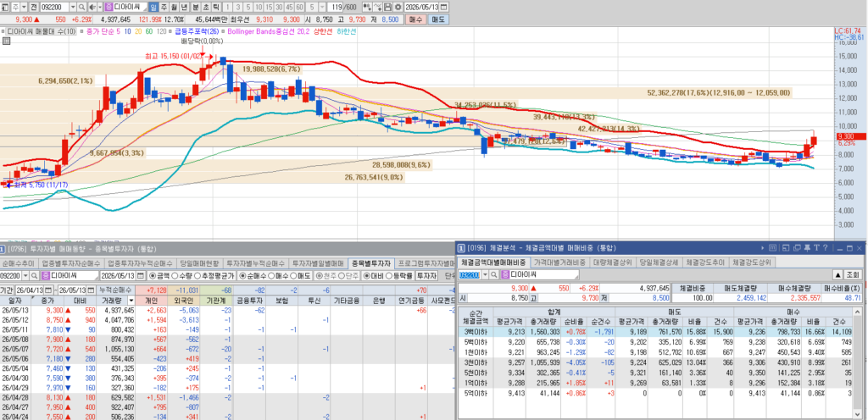Viewport: 868px width, 420px height.
Task: Select the 순매수 radio button
Action: 243,275
